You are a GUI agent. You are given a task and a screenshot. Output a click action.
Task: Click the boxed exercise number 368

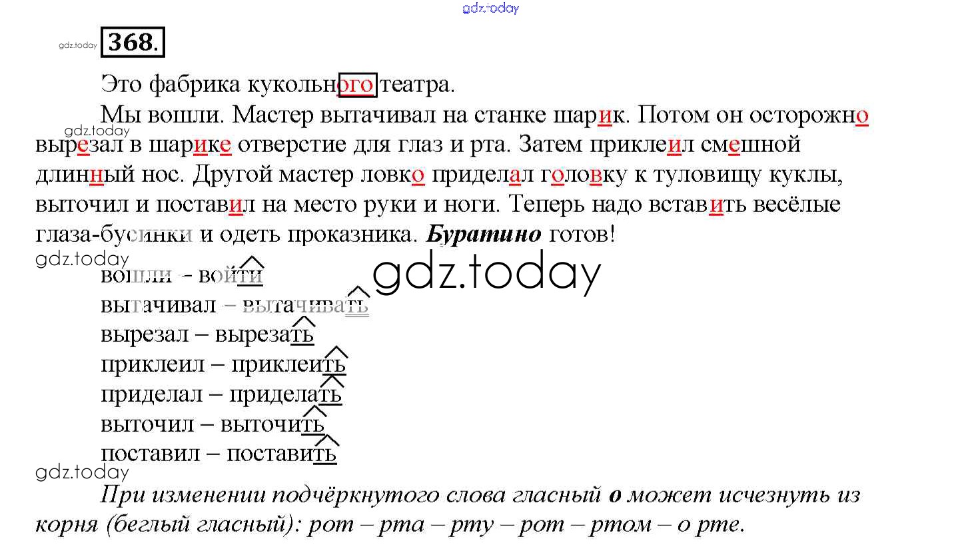[132, 43]
